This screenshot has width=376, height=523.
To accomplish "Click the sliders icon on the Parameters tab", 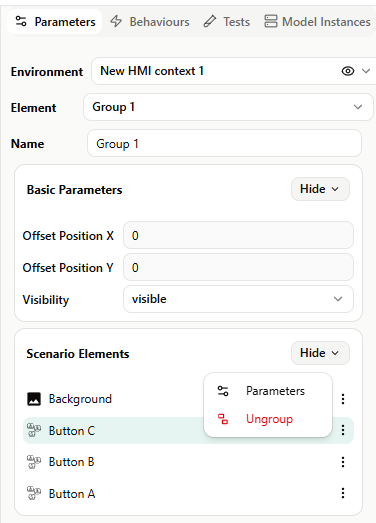I will pyautogui.click(x=21, y=21).
